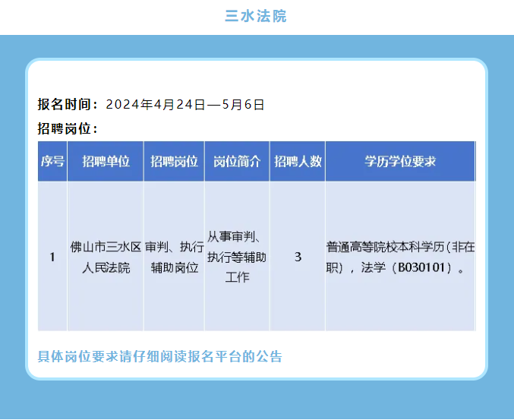Click the 审判、执行辅助岗位 cell
Image resolution: width=514 pixels, height=420 pixels.
174,257
